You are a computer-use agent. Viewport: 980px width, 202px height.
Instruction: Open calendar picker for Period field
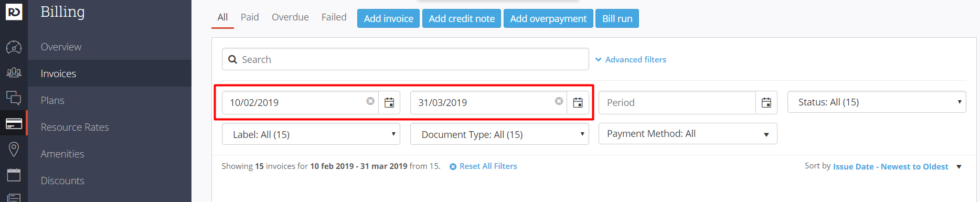pyautogui.click(x=766, y=103)
